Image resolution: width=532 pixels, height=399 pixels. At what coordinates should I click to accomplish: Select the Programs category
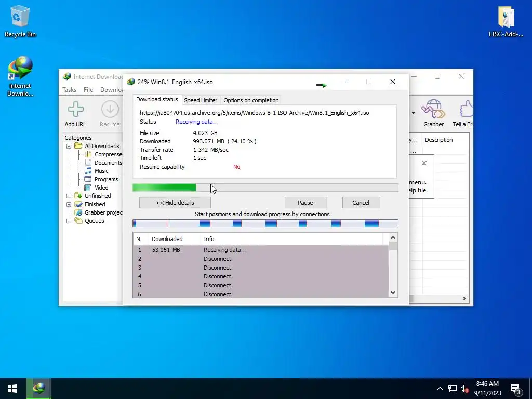(106, 179)
